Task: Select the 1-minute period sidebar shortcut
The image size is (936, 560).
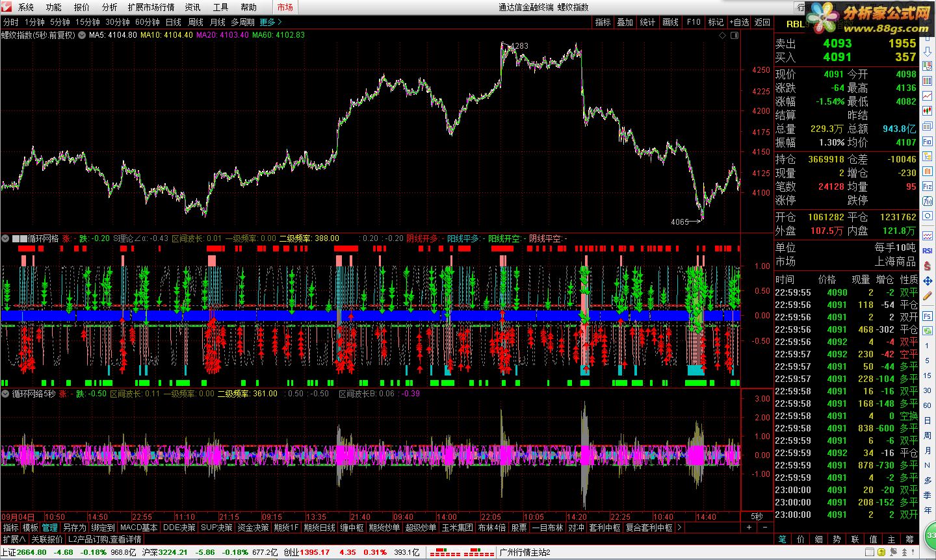Action: pos(928,346)
